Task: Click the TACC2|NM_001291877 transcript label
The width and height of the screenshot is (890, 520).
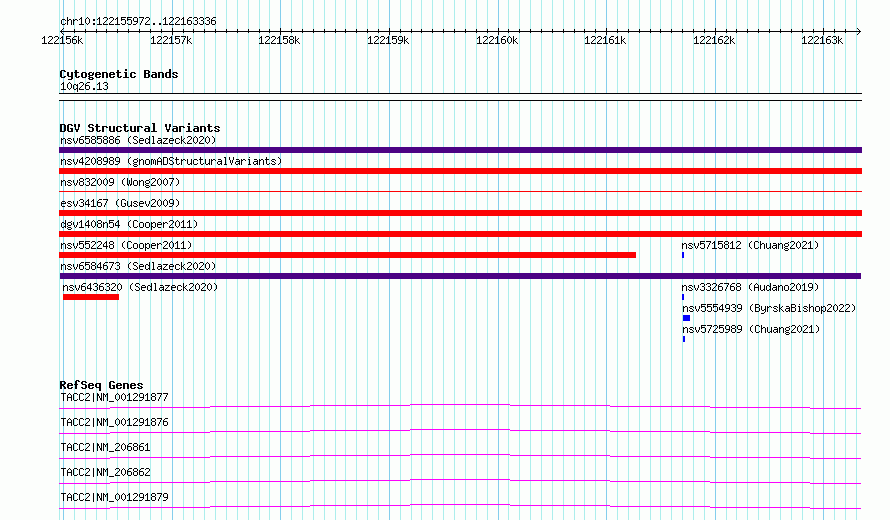Action: (x=114, y=397)
